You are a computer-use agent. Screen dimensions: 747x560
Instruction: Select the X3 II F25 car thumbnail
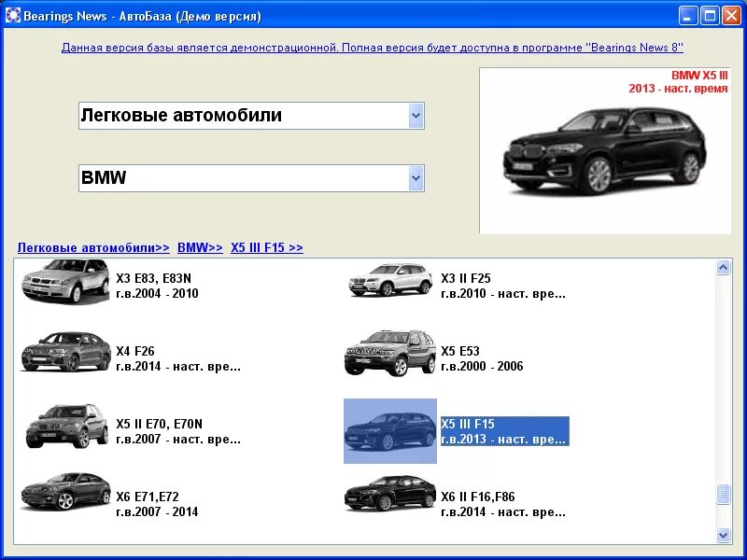point(389,281)
